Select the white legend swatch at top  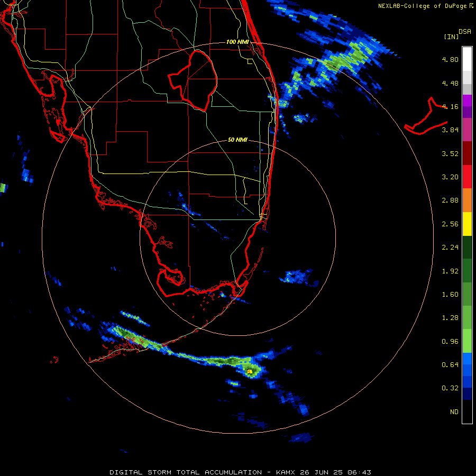coord(467,59)
